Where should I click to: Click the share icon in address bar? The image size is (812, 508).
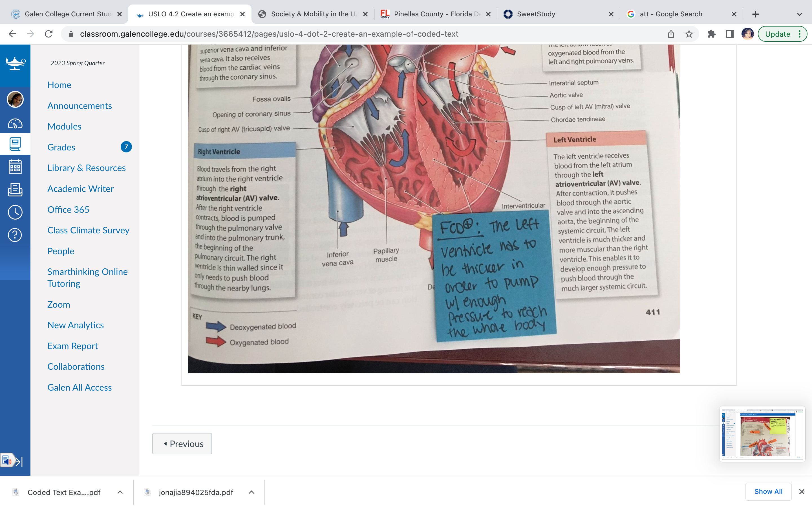point(671,34)
